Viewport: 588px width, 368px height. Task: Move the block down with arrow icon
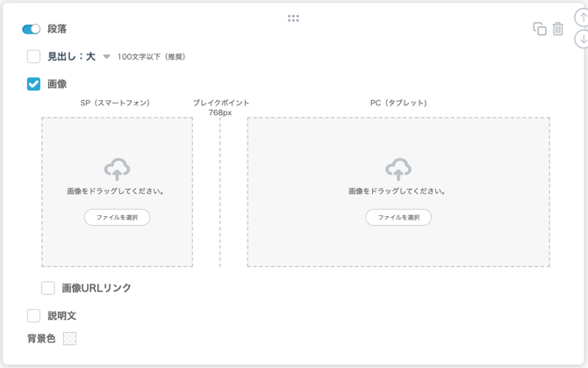coord(582,39)
